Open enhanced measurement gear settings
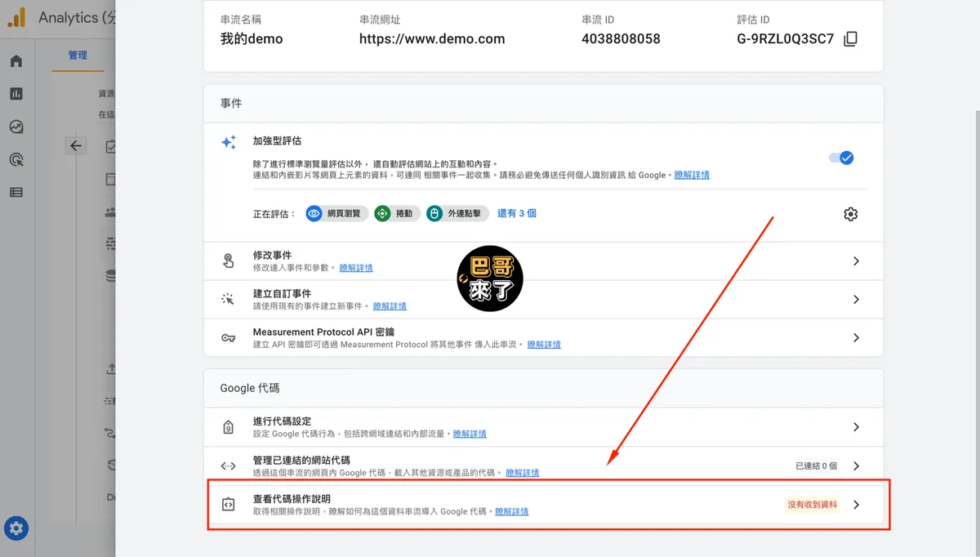Image resolution: width=980 pixels, height=557 pixels. pyautogui.click(x=850, y=214)
